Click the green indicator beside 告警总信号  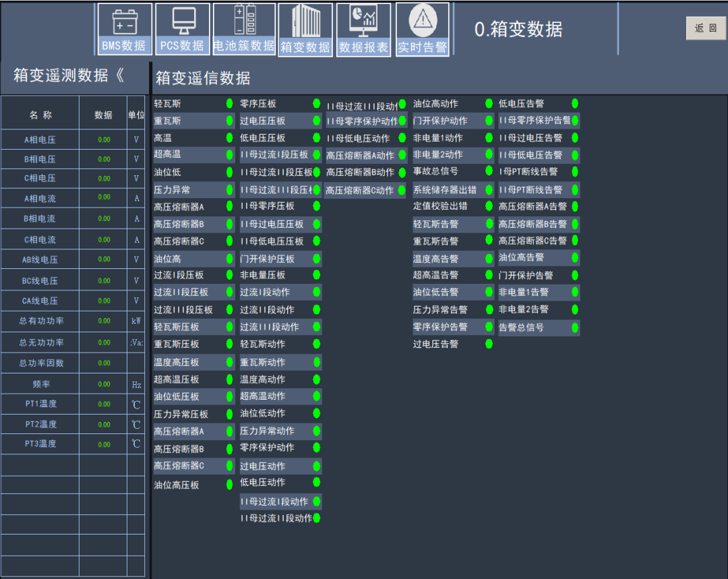(575, 327)
